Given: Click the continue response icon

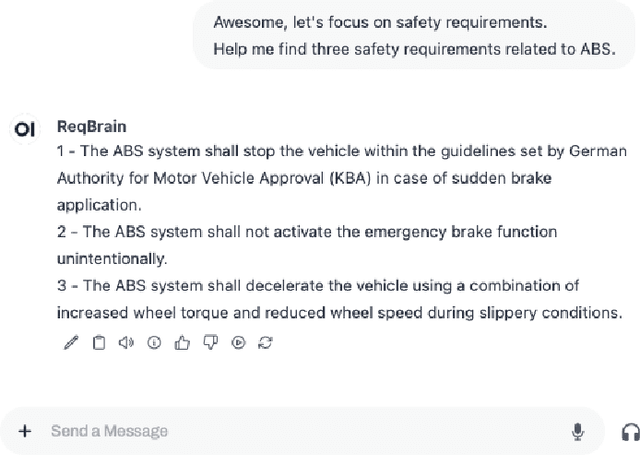Looking at the screenshot, I should point(238,343).
